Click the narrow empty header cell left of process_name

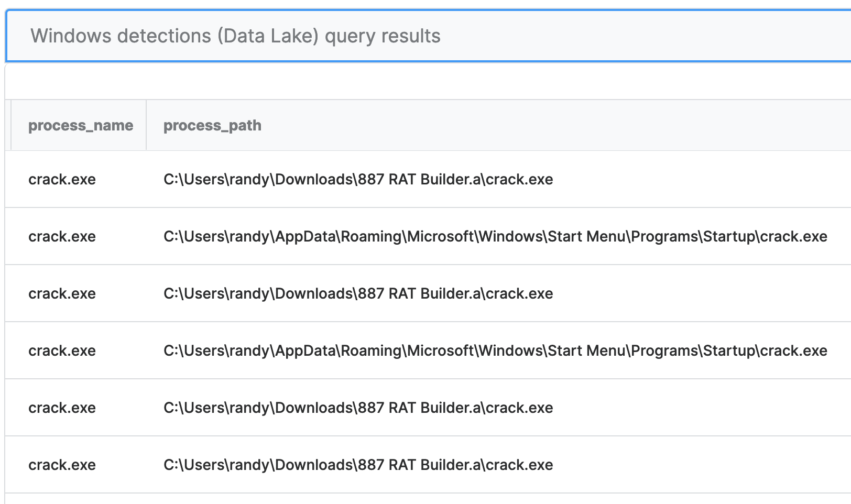8,125
